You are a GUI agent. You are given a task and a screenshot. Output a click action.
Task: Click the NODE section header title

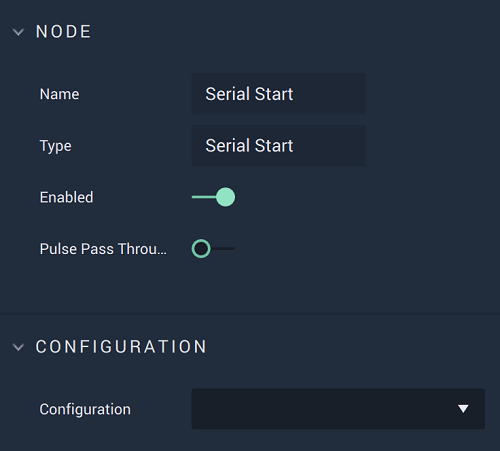(63, 32)
